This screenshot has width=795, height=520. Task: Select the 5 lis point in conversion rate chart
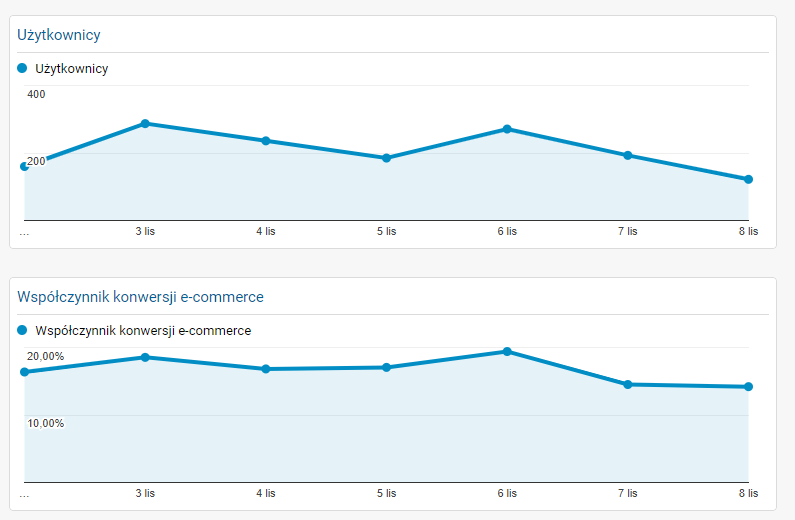click(x=386, y=367)
